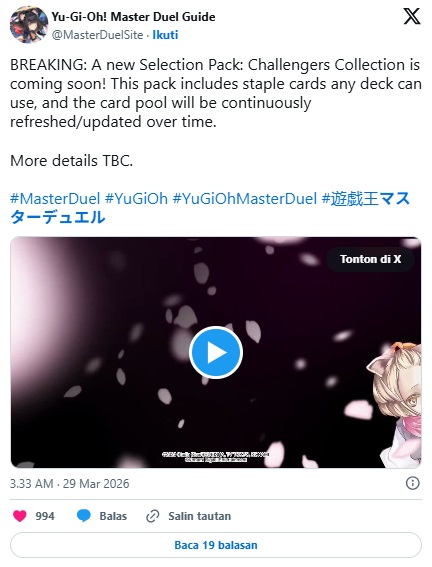
Task: Open the 3.33 AM 29 Mar 2026 timestamp
Action: [69, 483]
